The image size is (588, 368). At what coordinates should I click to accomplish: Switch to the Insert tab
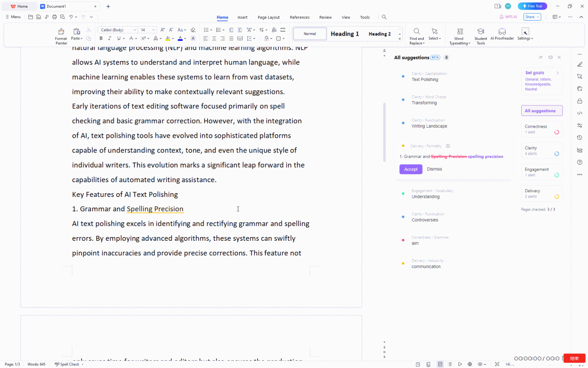[x=243, y=17]
